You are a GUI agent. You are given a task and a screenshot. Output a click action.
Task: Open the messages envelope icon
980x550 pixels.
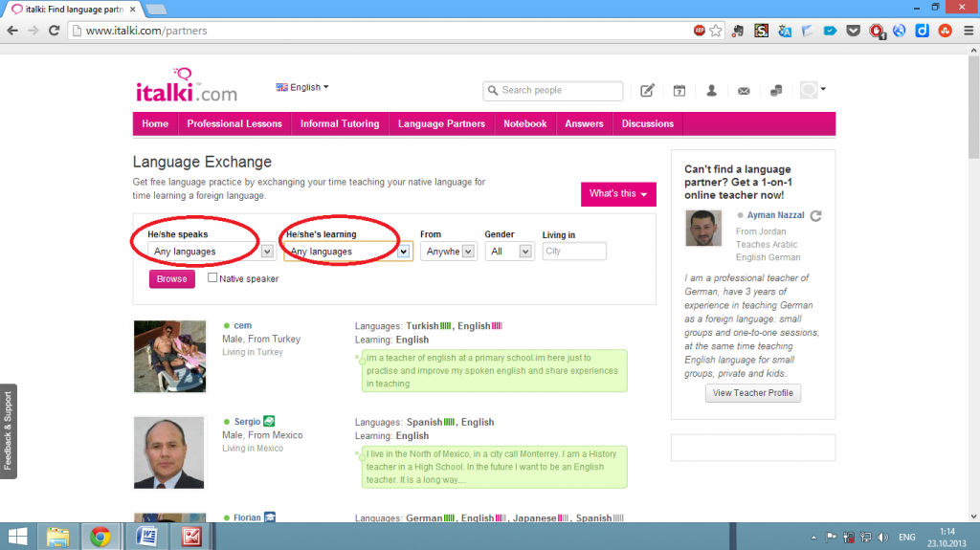744,91
